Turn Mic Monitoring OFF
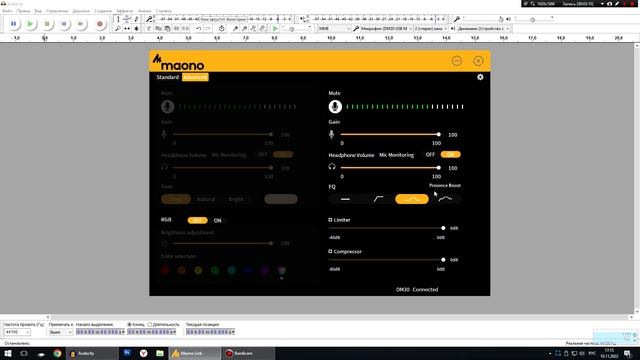The height and width of the screenshot is (360, 640). tap(430, 155)
